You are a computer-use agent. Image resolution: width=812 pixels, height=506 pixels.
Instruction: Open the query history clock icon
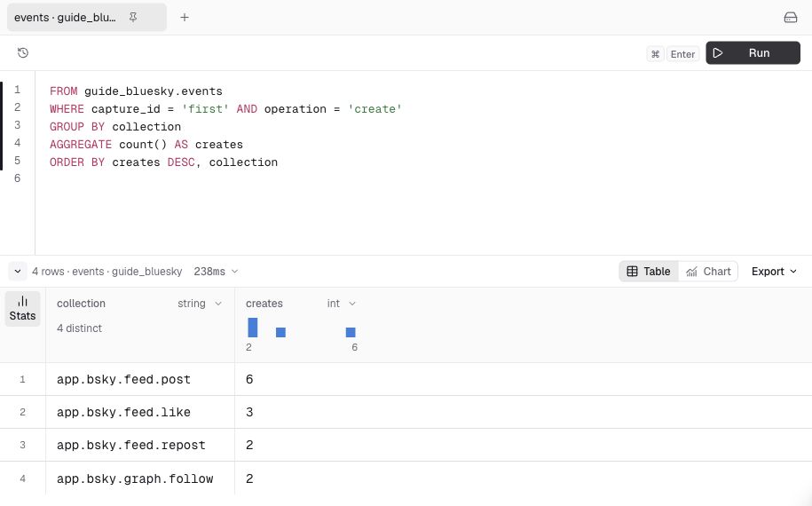pos(23,53)
